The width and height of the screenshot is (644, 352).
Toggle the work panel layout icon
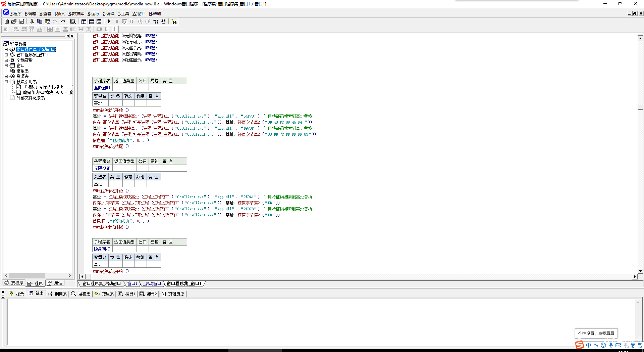[84, 21]
